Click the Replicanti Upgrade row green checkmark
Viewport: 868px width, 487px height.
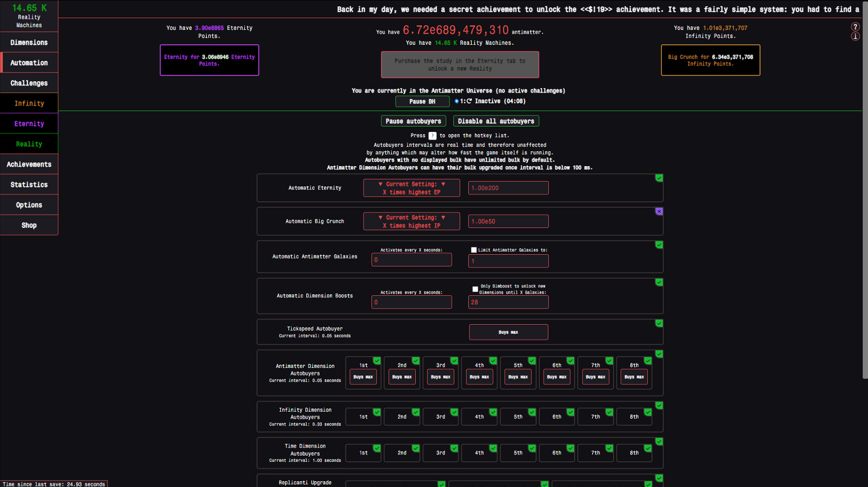coord(659,478)
